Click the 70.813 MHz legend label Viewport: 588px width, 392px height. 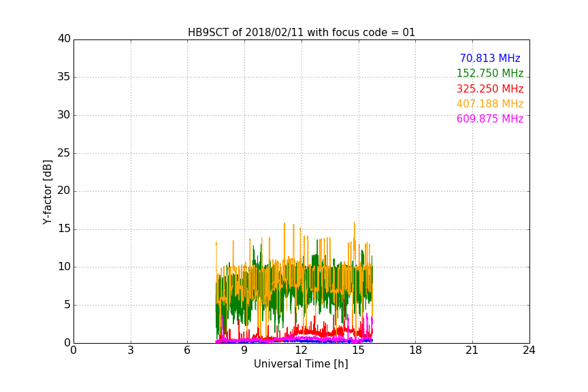point(490,58)
